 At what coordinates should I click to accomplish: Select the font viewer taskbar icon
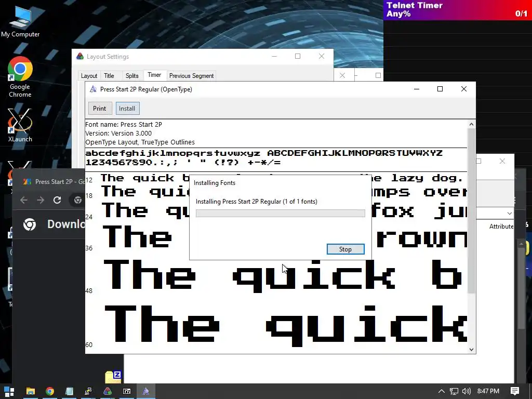146,391
